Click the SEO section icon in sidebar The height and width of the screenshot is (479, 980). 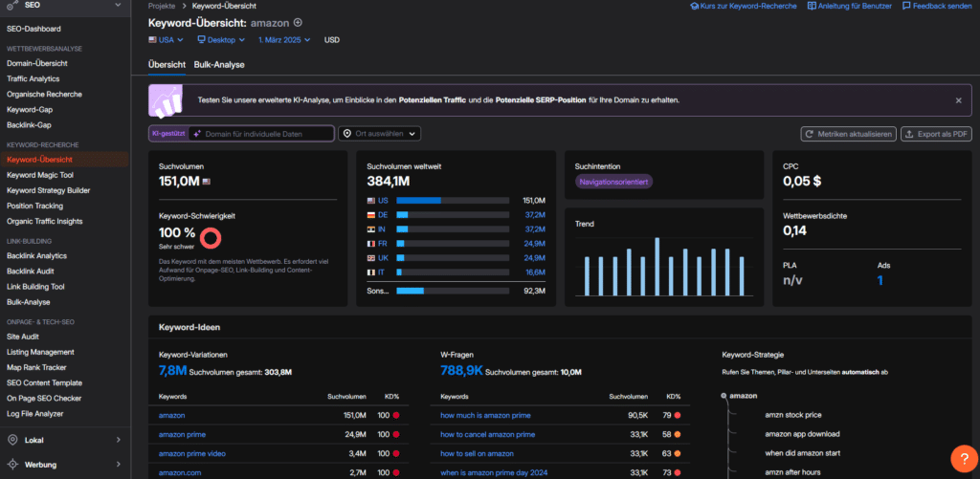11,5
